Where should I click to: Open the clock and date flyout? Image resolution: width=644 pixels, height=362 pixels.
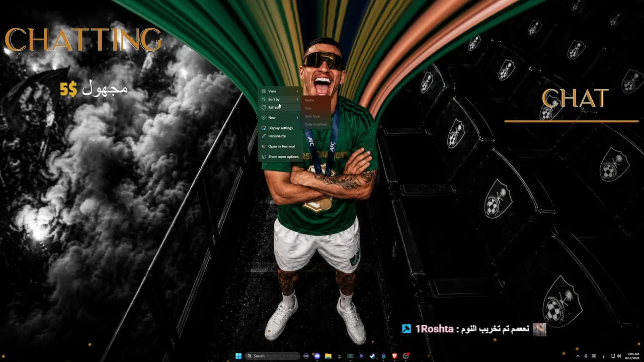632,356
